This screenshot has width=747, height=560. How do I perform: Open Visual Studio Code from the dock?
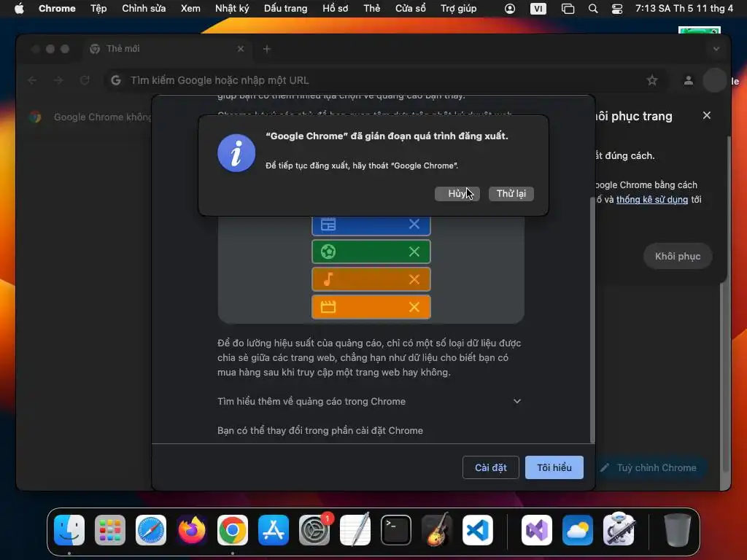(478, 530)
